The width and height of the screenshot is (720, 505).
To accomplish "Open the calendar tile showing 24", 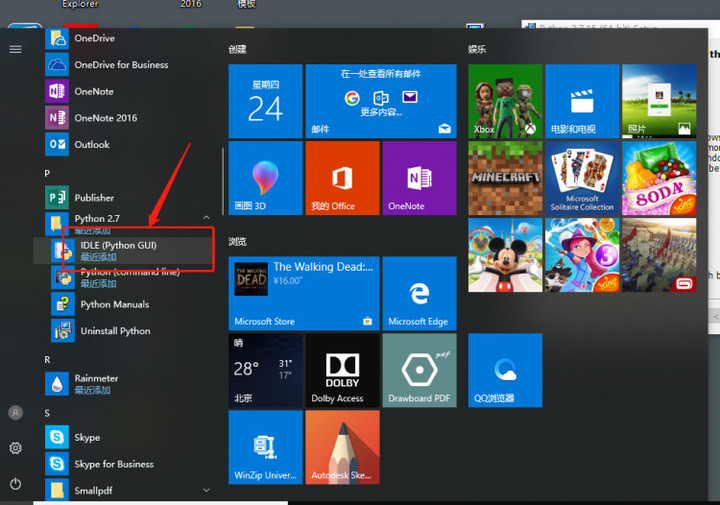I will [265, 101].
